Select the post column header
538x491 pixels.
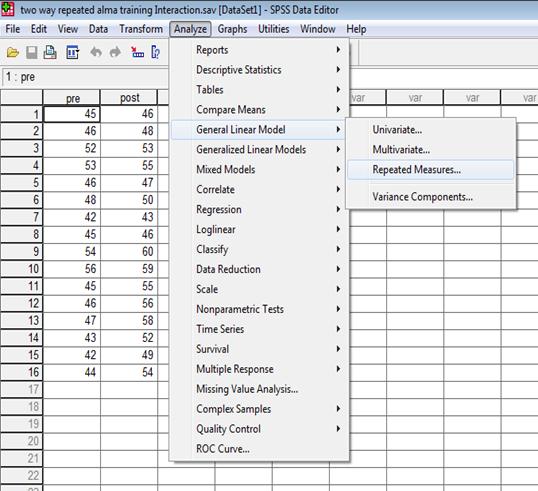[x=129, y=98]
